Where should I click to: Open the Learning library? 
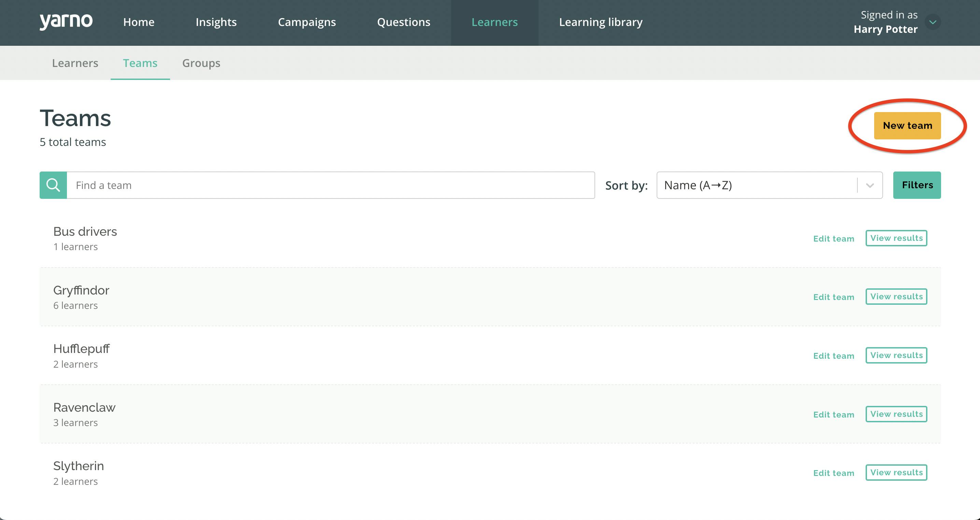point(601,22)
